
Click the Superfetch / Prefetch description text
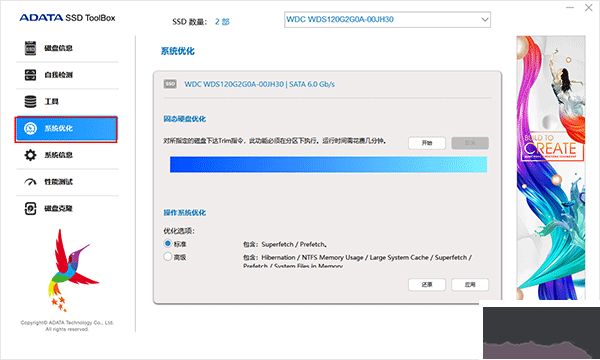point(285,244)
